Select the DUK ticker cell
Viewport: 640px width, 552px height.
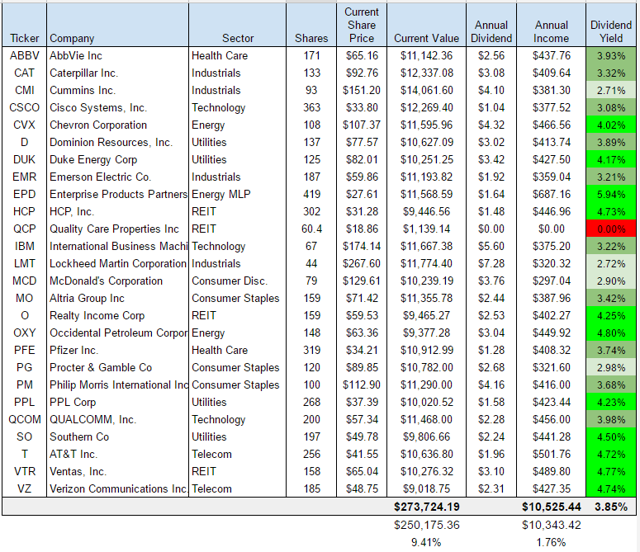pos(24,160)
